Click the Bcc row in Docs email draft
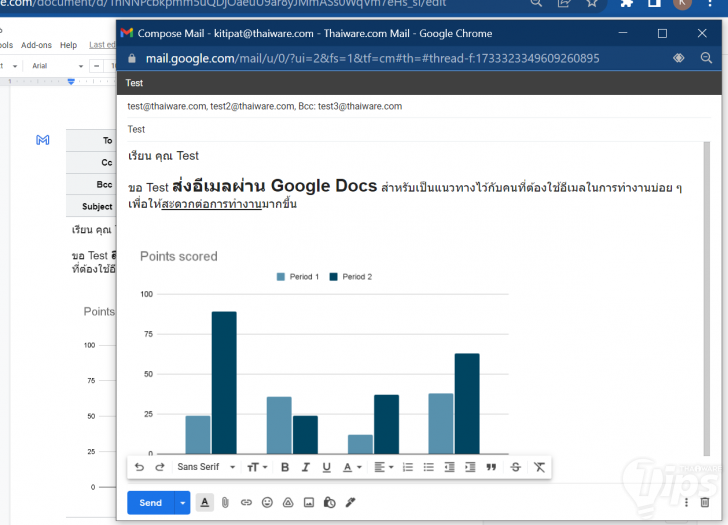The height and width of the screenshot is (525, 728). point(91,184)
